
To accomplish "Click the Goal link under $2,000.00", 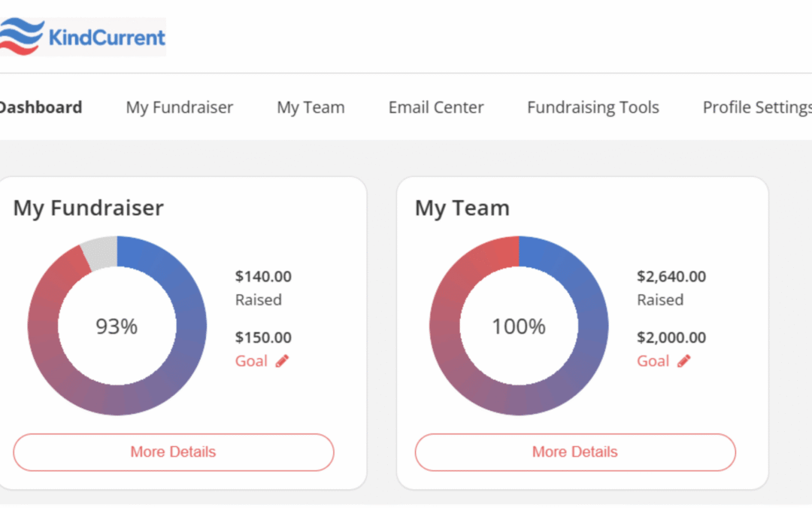I will coord(653,361).
